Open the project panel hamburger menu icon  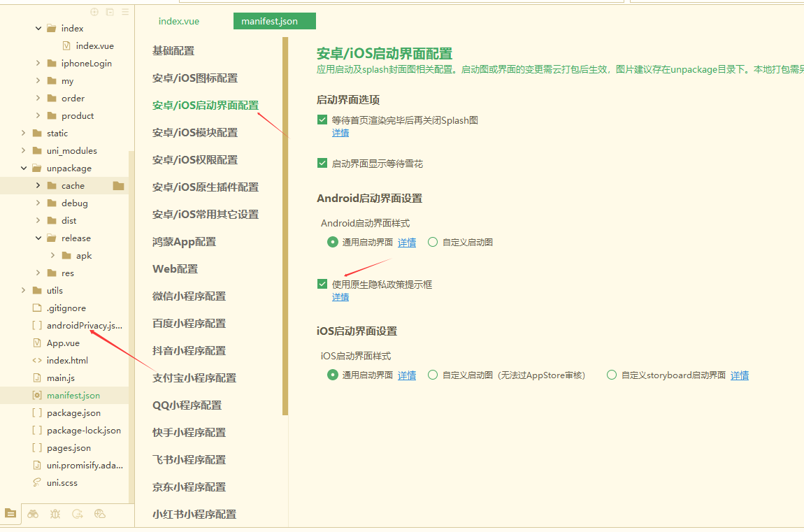click(x=125, y=12)
